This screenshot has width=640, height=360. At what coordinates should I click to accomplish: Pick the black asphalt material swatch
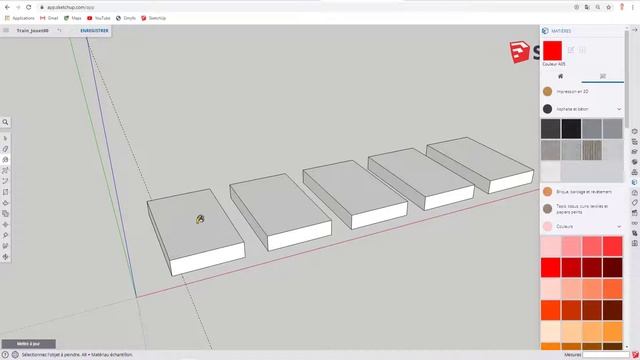pos(571,129)
